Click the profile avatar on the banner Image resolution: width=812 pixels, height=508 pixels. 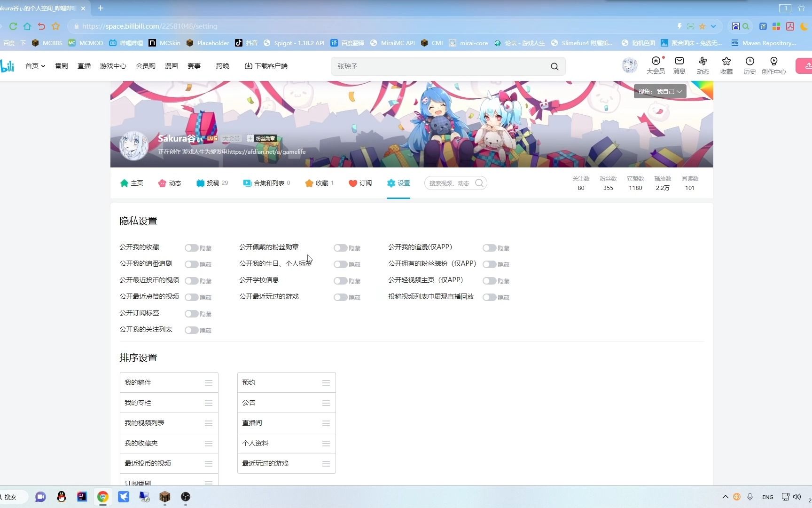click(133, 145)
